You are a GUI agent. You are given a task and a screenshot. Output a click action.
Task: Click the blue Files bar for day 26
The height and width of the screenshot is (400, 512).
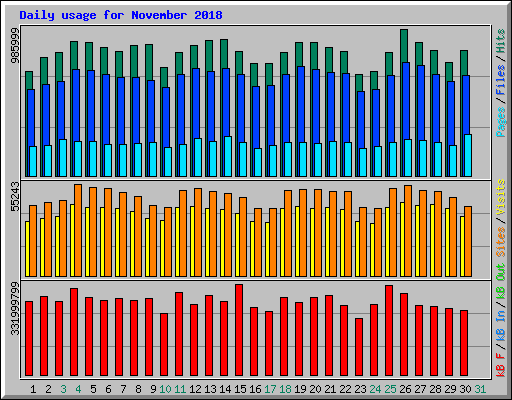406,100
